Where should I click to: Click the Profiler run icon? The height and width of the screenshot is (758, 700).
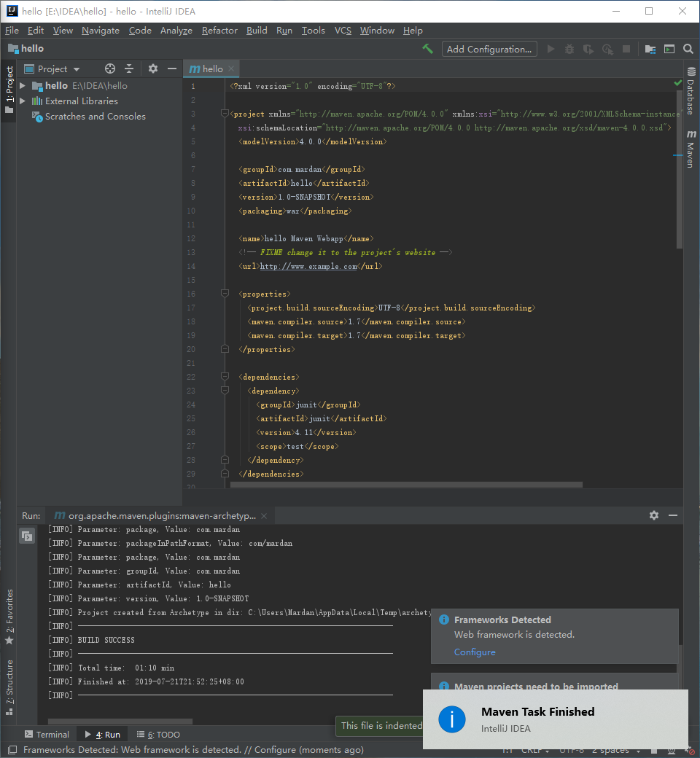point(607,49)
